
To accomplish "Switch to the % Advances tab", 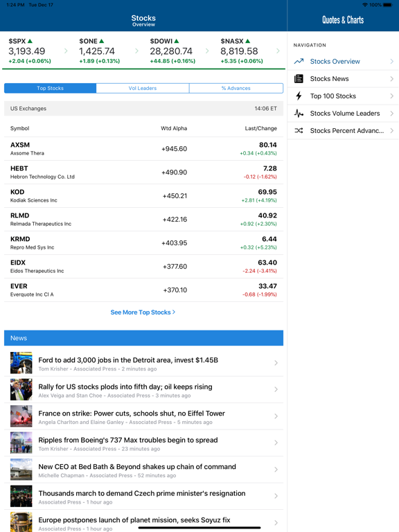I will 236,88.
